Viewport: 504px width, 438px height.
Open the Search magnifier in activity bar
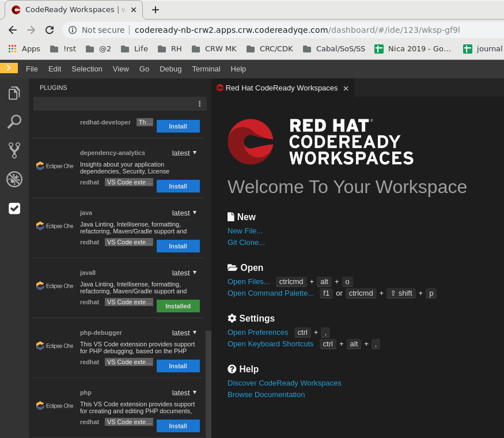[14, 121]
